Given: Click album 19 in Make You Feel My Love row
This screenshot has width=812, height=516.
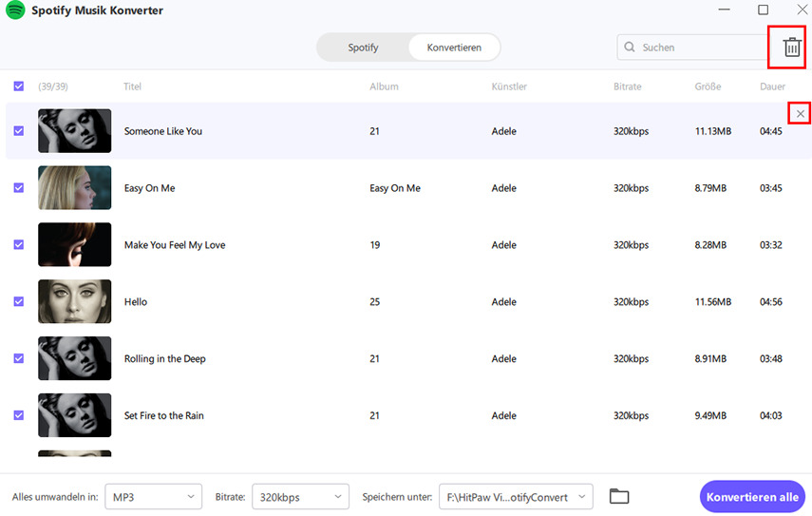Looking at the screenshot, I should tap(374, 245).
